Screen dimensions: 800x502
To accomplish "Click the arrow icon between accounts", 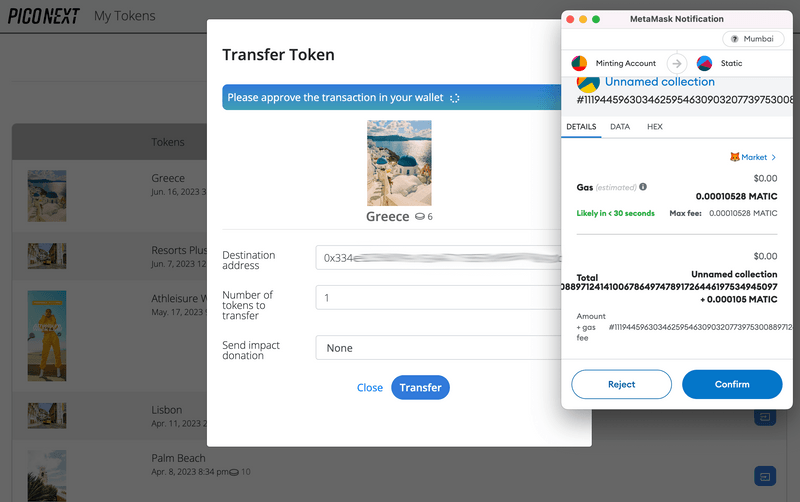I will (x=677, y=64).
